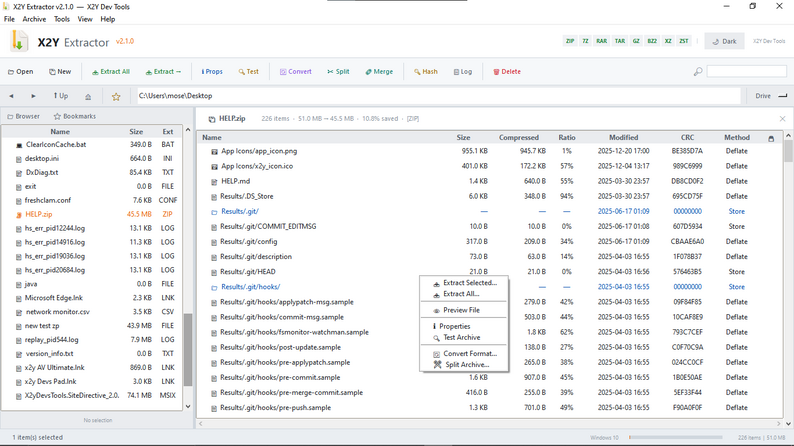Click the TAR format badge
Viewport: 794px width, 446px height.
click(x=620, y=41)
